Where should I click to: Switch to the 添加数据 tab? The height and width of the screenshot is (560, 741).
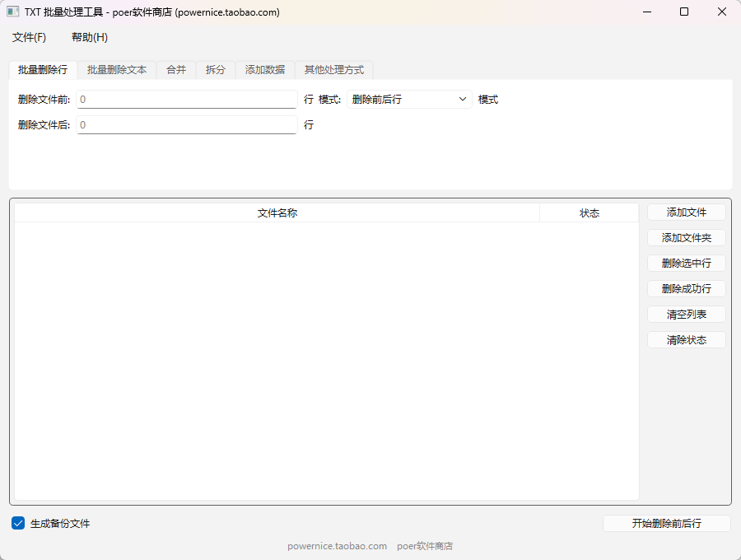pyautogui.click(x=264, y=70)
